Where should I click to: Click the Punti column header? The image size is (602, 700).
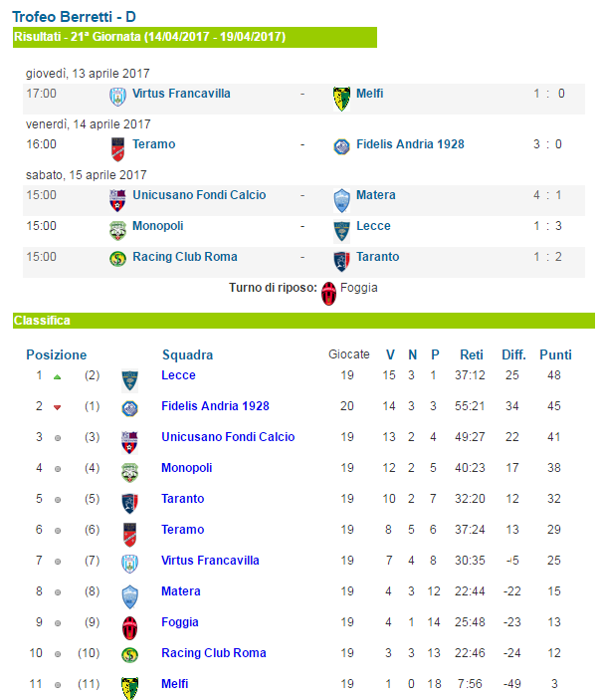point(555,354)
